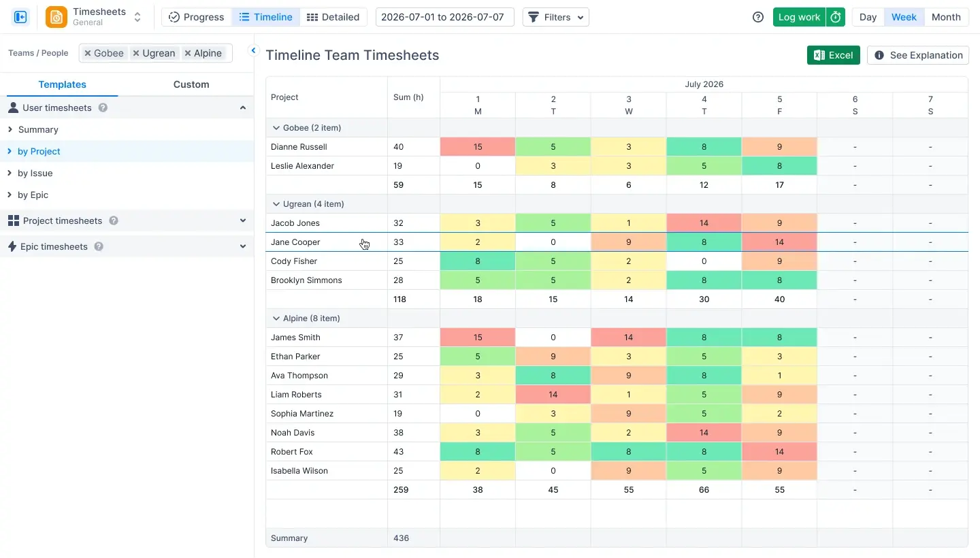Remove the Gobee team chip

88,53
